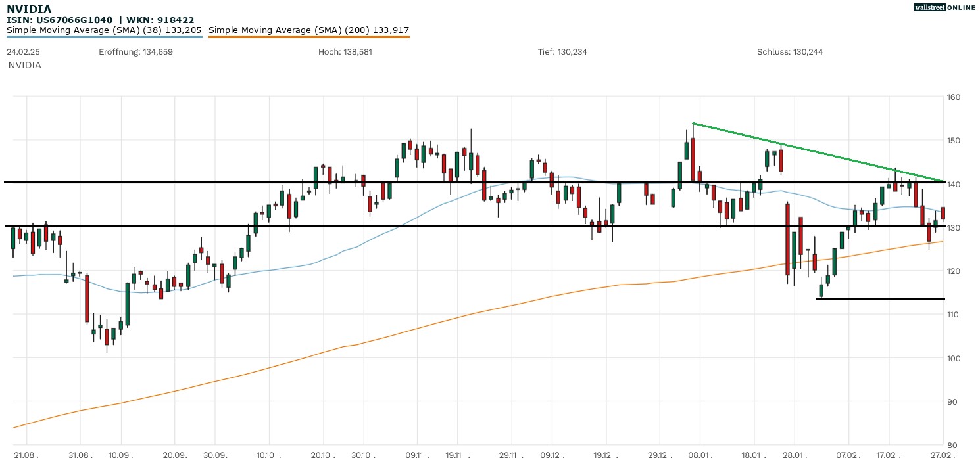Toggle the Simple Moving Average (38) legend label

103,30
